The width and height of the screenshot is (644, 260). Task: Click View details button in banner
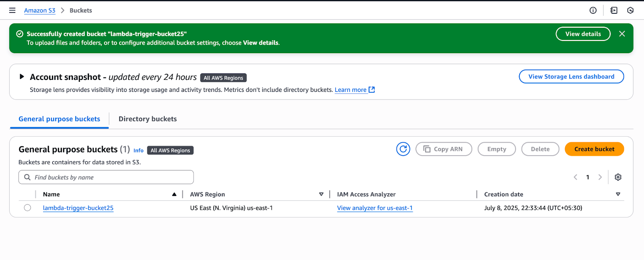click(x=583, y=34)
